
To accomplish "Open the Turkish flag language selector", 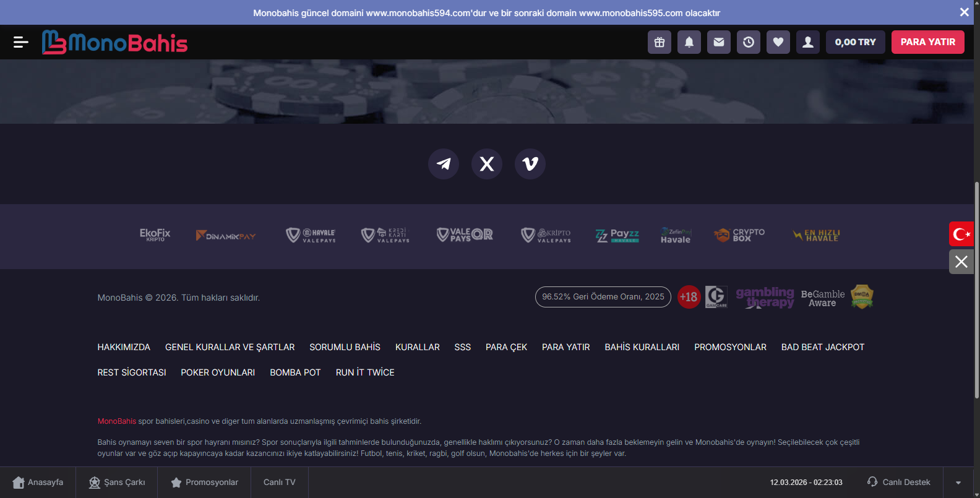I will click(x=961, y=234).
